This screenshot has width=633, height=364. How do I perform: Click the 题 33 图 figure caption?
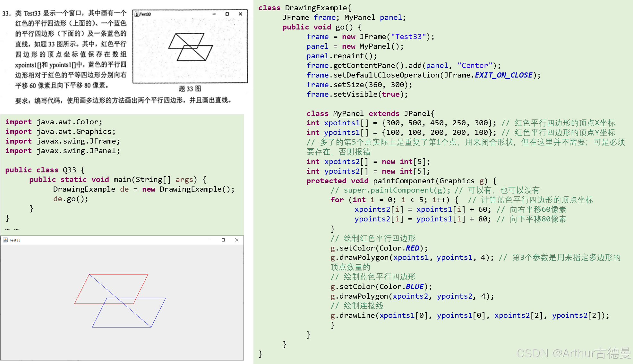click(x=190, y=89)
